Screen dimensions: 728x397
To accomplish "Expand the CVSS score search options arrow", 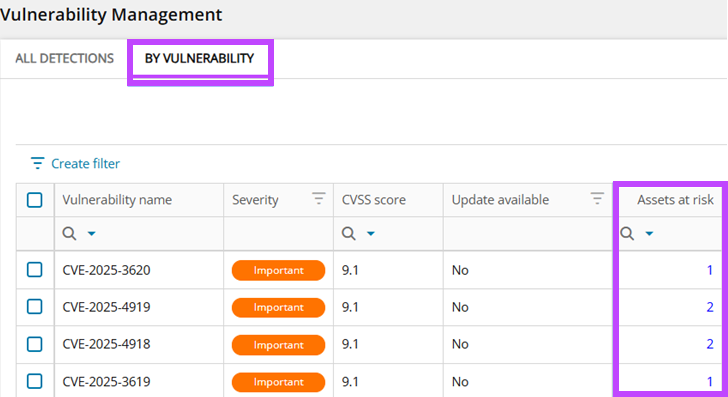I will 370,234.
